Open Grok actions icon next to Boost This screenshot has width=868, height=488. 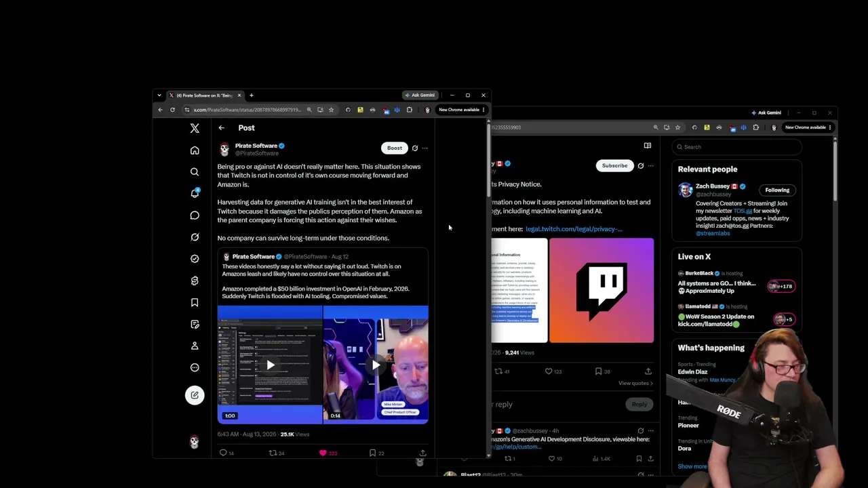click(x=415, y=148)
